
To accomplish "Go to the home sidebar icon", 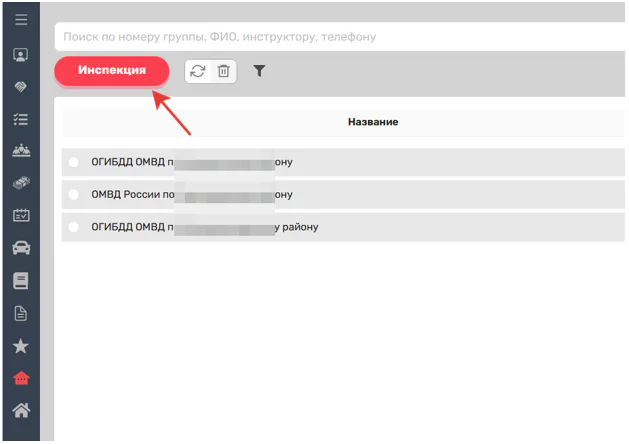I will tap(20, 410).
